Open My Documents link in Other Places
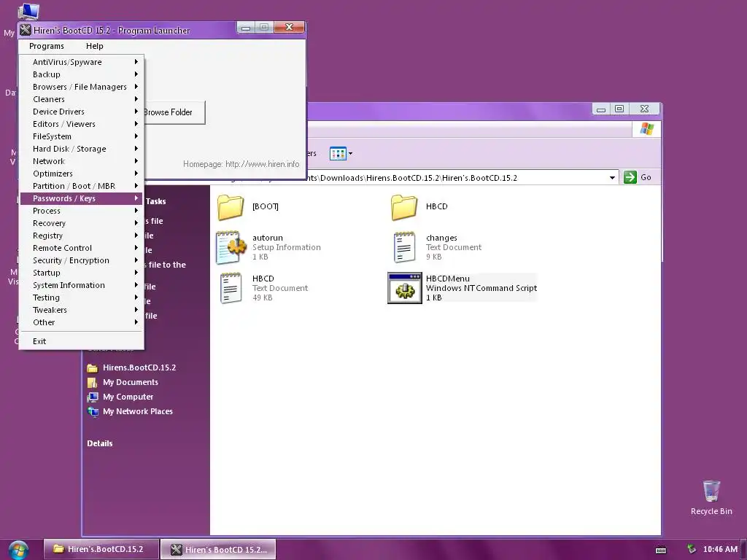The width and height of the screenshot is (747, 560). tap(131, 382)
